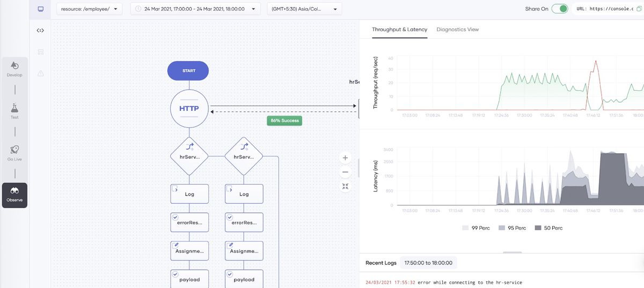644x288 pixels.
Task: Select the Go Live rocket icon
Action: pyautogui.click(x=14, y=152)
